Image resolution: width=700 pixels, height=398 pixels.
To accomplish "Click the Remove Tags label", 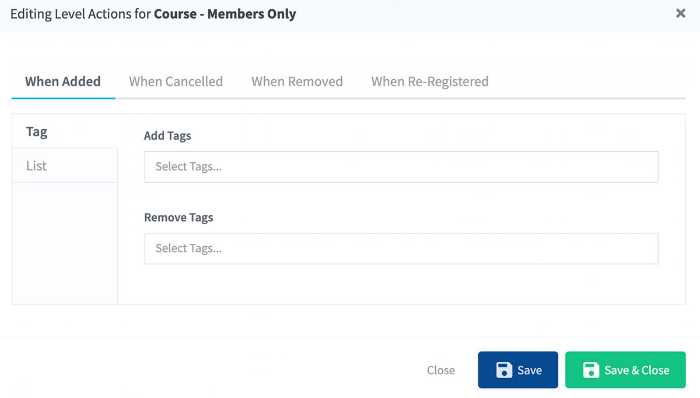I will pyautogui.click(x=179, y=217).
